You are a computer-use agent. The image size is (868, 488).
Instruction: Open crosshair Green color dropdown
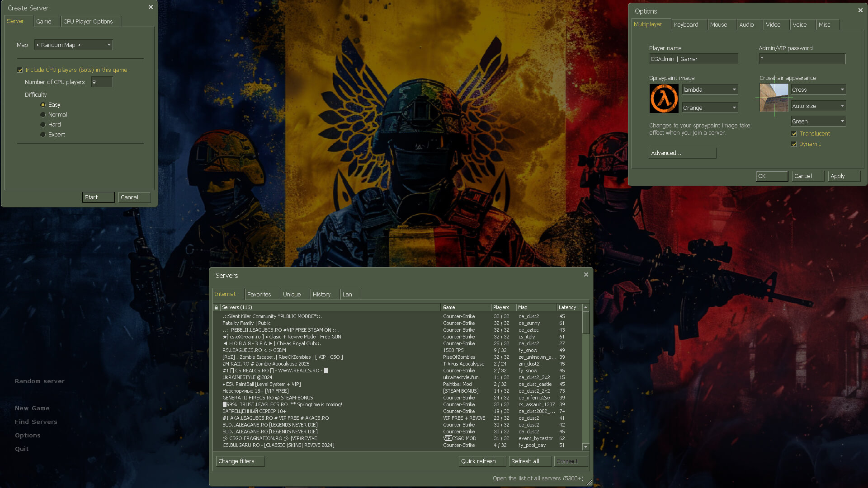coord(818,121)
